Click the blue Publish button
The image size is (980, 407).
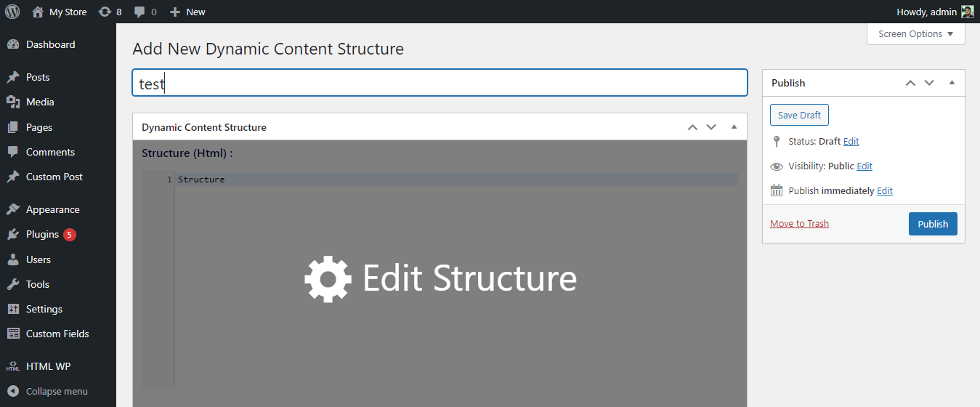click(933, 224)
